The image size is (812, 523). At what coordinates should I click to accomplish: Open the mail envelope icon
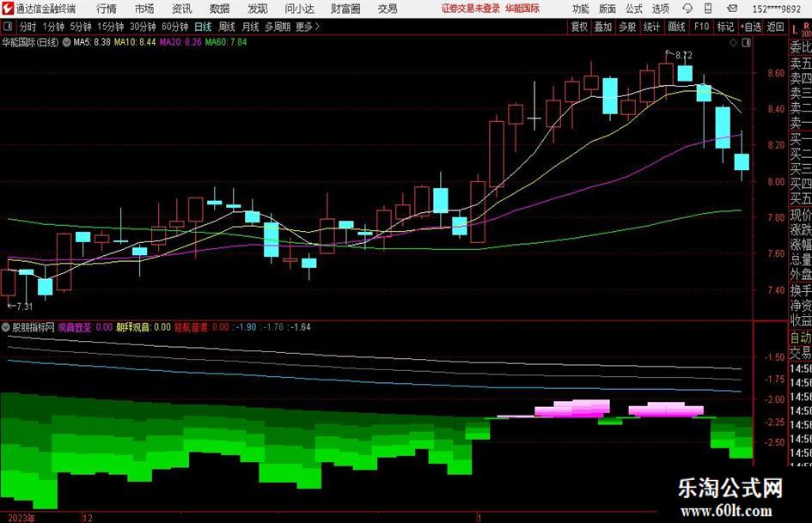coord(732,9)
